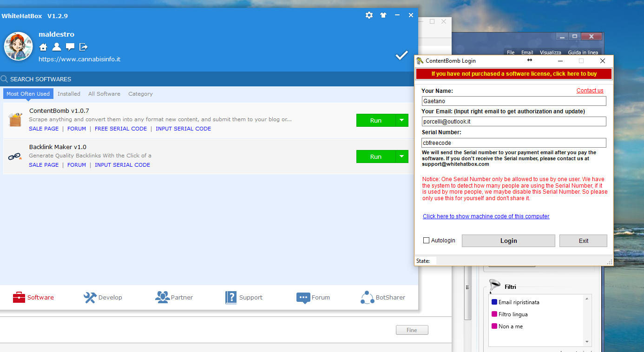The width and height of the screenshot is (644, 352).
Task: Open WhiteHatBox settings gear icon
Action: point(369,15)
